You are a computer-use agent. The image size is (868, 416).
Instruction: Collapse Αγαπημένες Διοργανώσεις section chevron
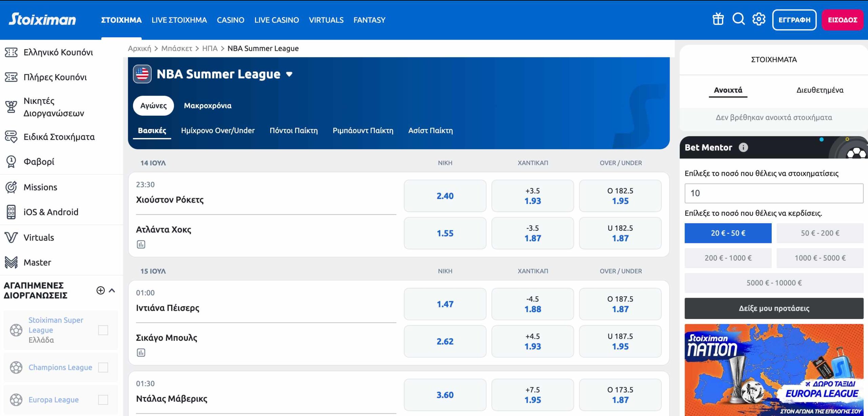point(112,290)
